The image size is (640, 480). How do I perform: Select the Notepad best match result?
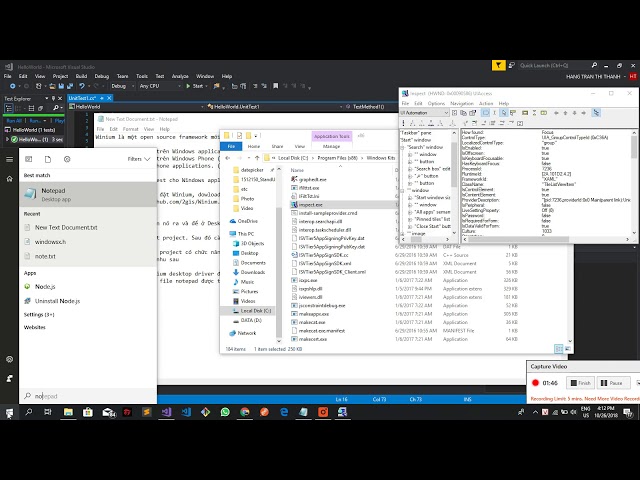click(88, 194)
